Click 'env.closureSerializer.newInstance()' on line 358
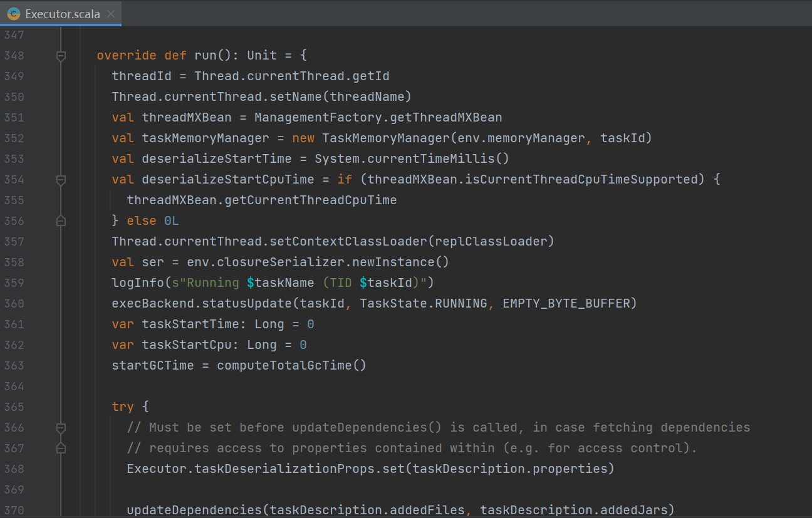 pyautogui.click(x=318, y=262)
